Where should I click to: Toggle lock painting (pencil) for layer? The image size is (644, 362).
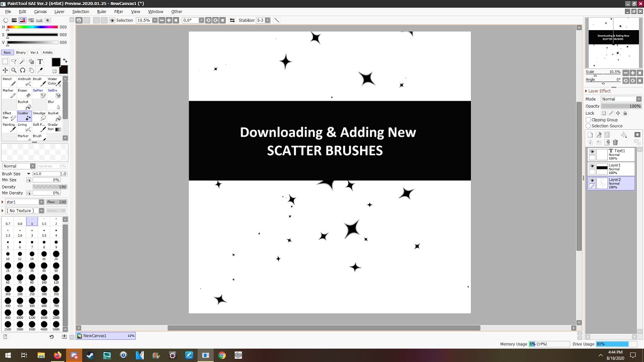click(x=611, y=113)
